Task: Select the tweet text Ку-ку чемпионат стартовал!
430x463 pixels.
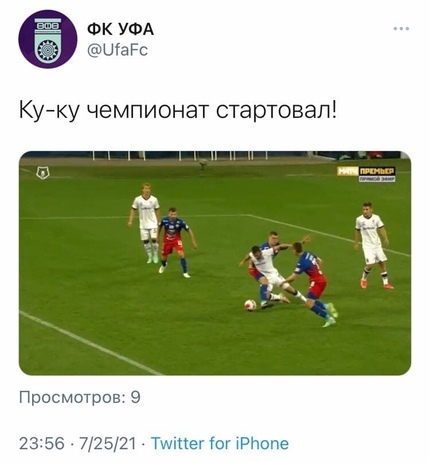Action: tap(178, 110)
